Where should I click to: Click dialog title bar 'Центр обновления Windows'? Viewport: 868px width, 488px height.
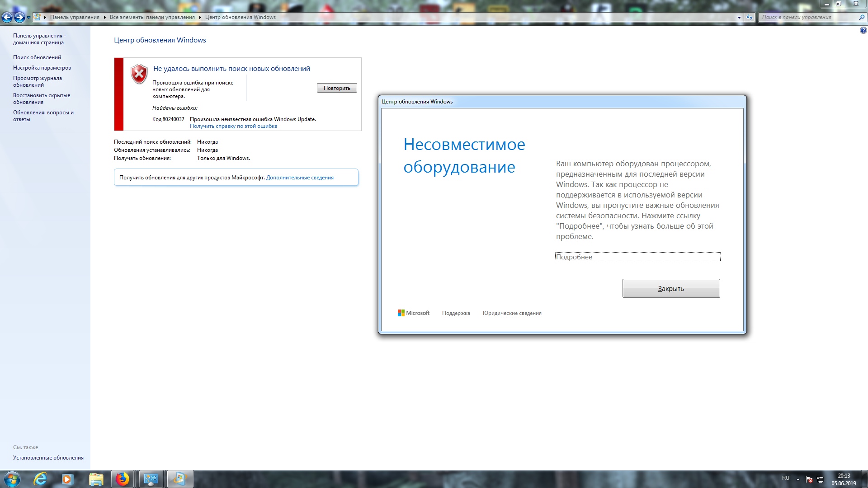coord(417,102)
